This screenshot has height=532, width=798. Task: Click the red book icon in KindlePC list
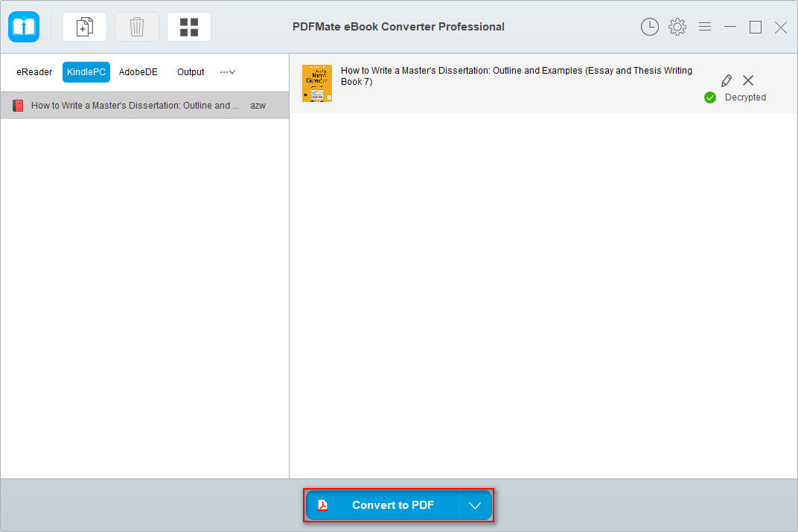(18, 105)
